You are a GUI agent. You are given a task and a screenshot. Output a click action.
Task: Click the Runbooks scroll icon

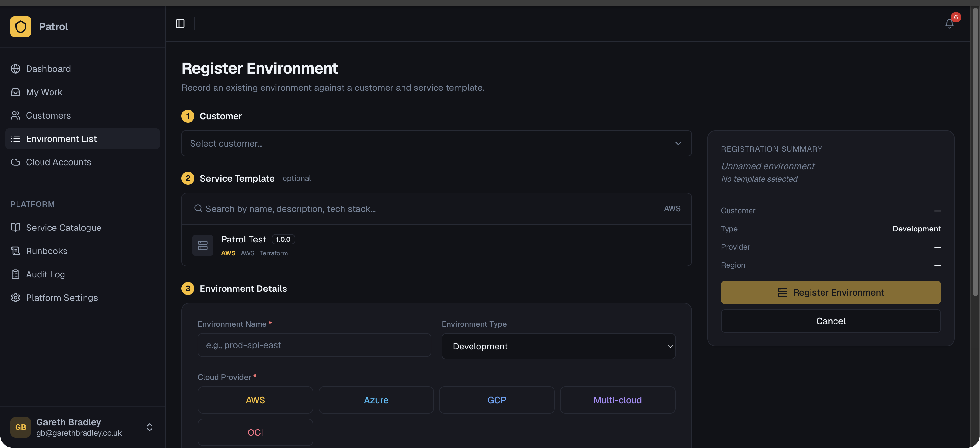click(16, 251)
